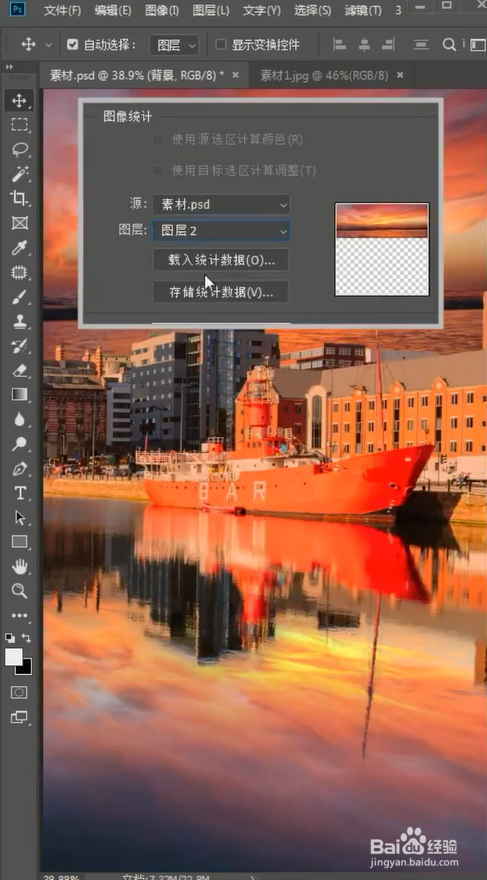Toggle 使用目标选区计算调整(T) checkbox
Image resolution: width=487 pixels, height=880 pixels.
coord(158,171)
